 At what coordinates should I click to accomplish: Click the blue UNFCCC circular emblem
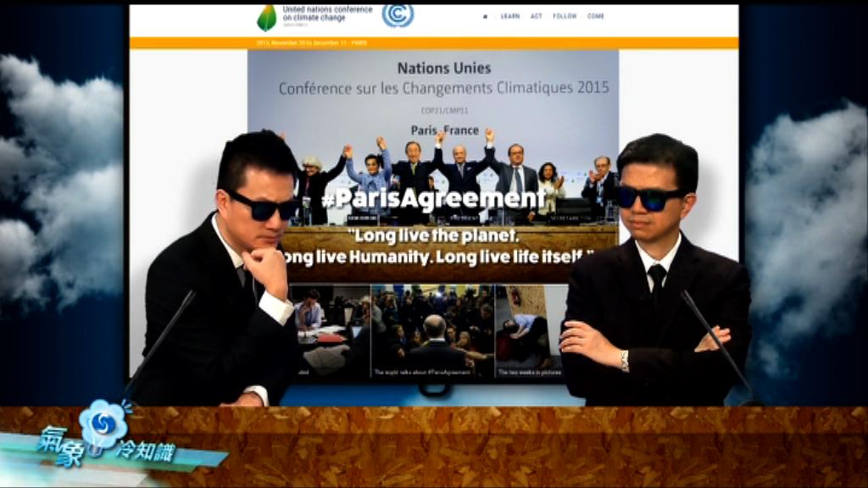[x=398, y=15]
